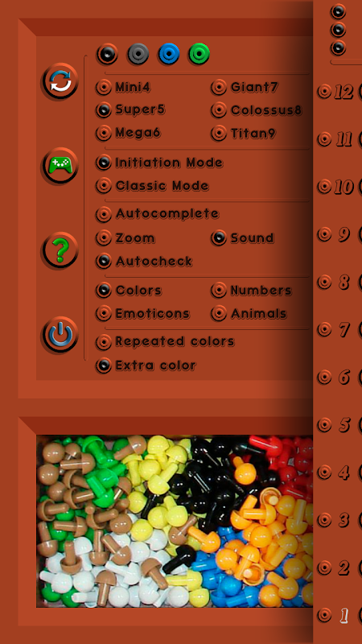
Task: Enable the Zoom option
Action: point(125,237)
